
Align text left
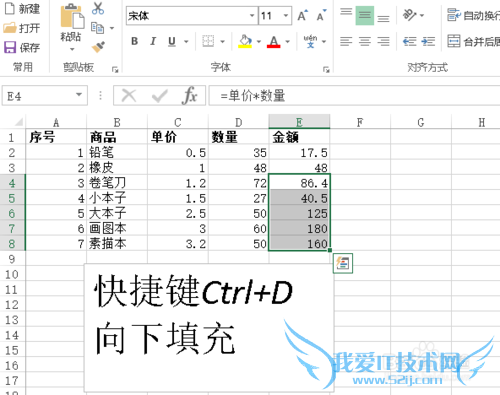pos(346,41)
